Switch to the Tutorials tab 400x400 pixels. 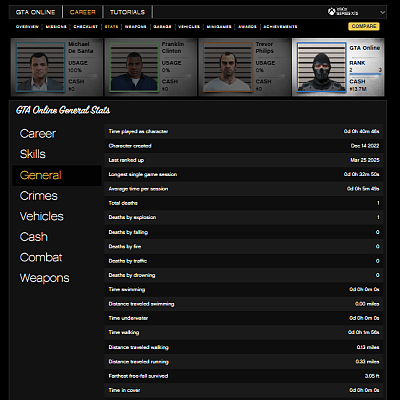(127, 12)
